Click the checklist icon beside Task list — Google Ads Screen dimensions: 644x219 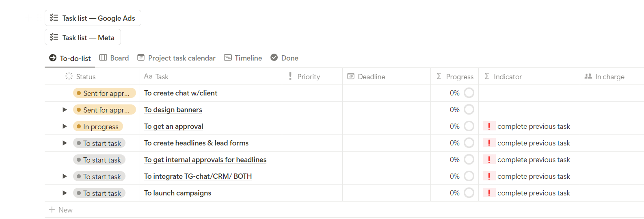(x=54, y=18)
